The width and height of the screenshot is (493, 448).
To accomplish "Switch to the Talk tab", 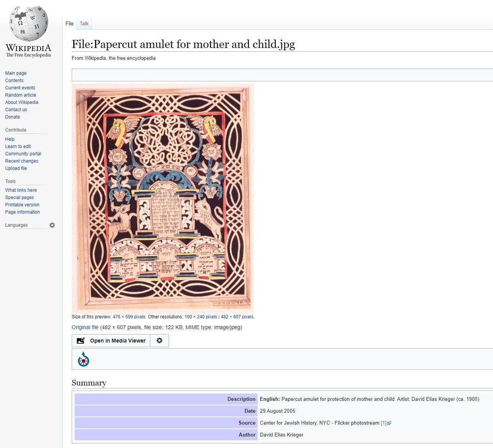I will (x=84, y=23).
